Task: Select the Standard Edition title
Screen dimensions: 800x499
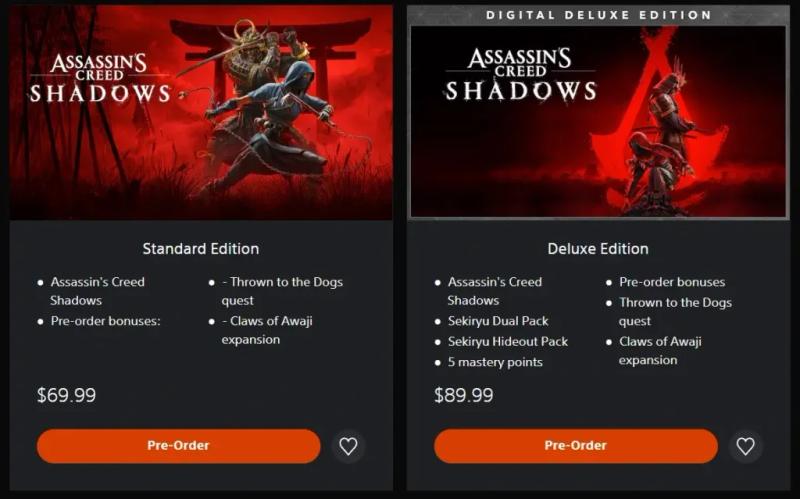Action: click(x=201, y=248)
